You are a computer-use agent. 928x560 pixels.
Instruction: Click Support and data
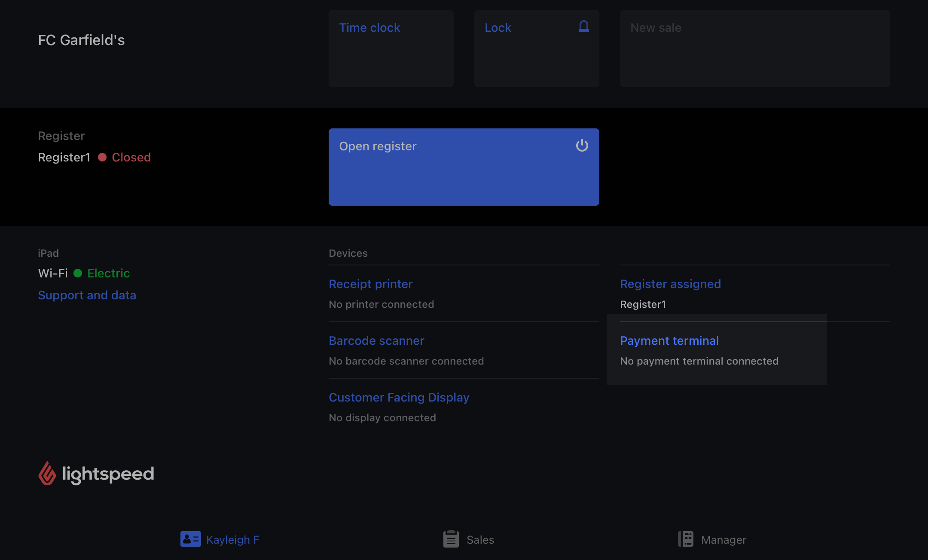point(87,295)
